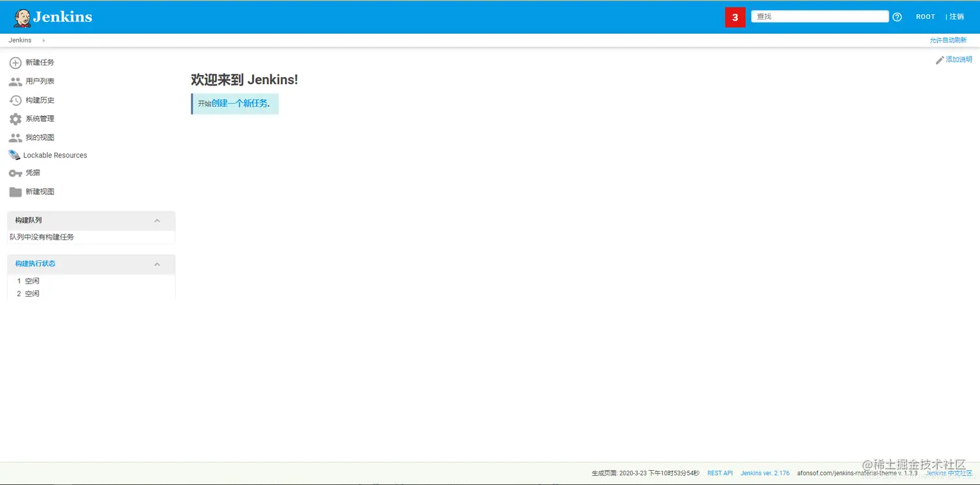
Task: Click the people icon next to 用户列表
Action: tap(16, 82)
